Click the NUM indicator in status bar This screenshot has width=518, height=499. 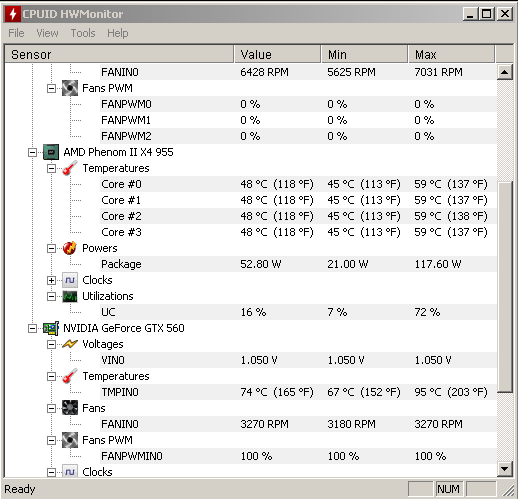tap(448, 489)
